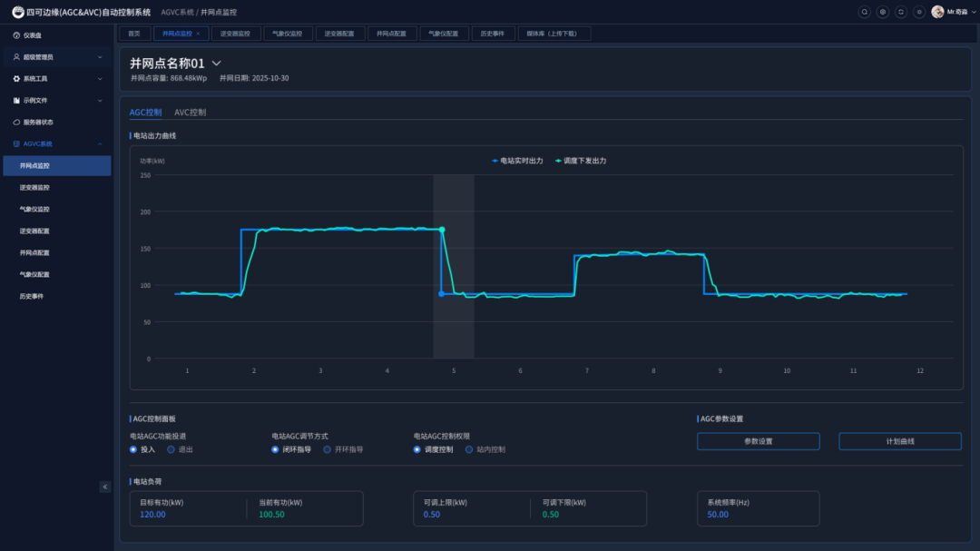This screenshot has height=551, width=980.
Task: Close the 并网点监控 tab with its X
Action: pos(199,34)
